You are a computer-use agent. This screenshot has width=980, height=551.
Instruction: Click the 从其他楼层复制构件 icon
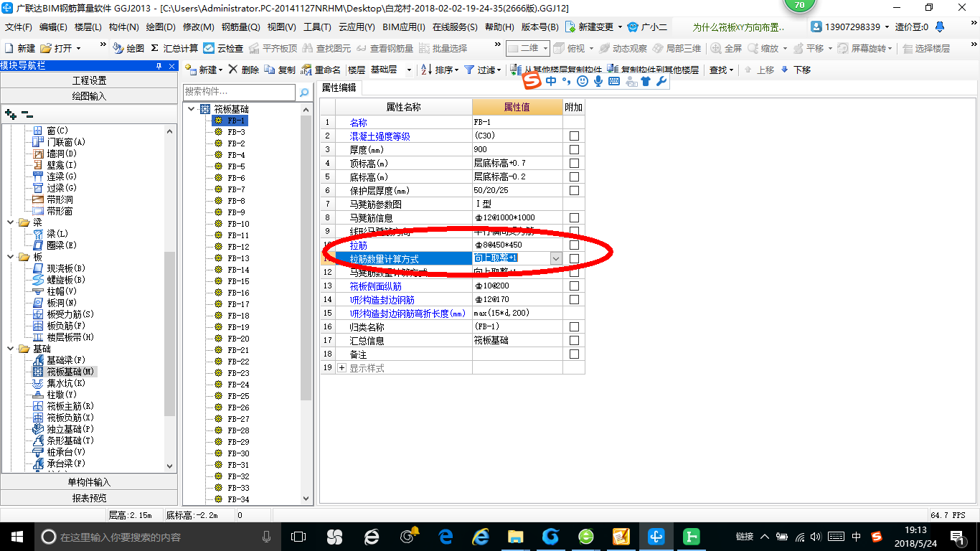click(517, 70)
